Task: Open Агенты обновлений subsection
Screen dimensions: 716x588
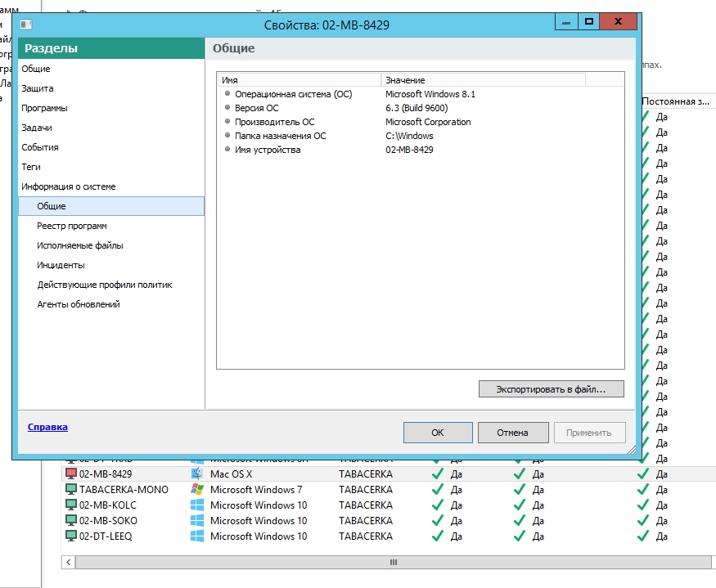Action: pyautogui.click(x=111, y=304)
